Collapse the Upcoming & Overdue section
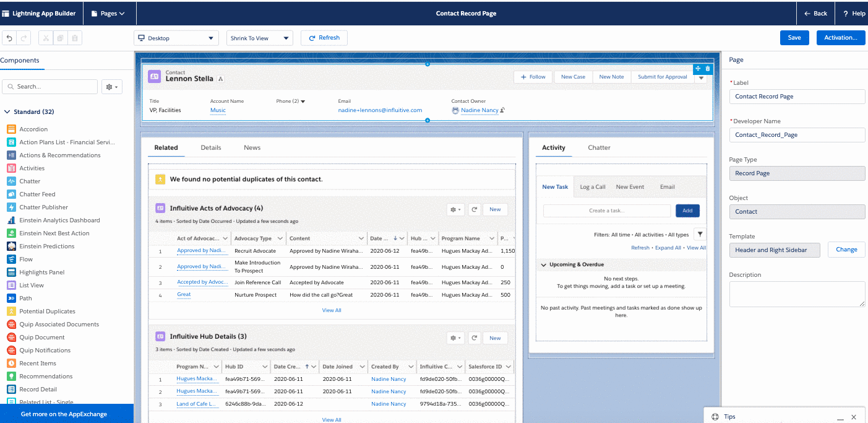868x423 pixels. pos(544,264)
